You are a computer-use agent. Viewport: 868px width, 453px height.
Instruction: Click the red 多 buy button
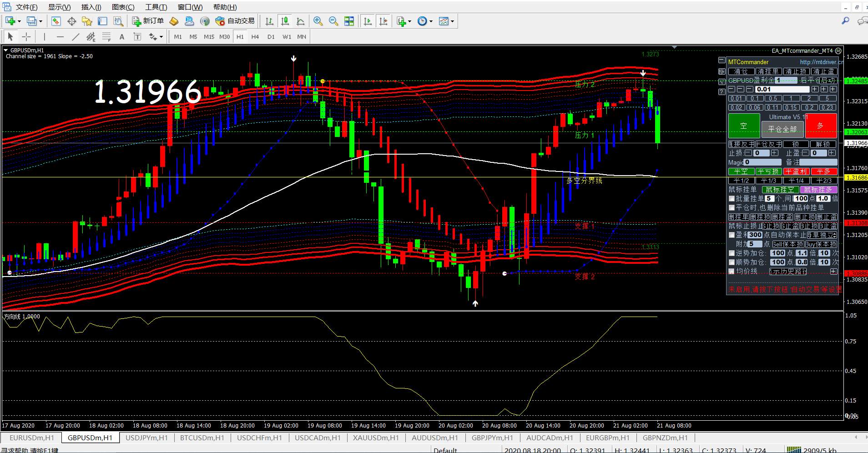pos(821,126)
